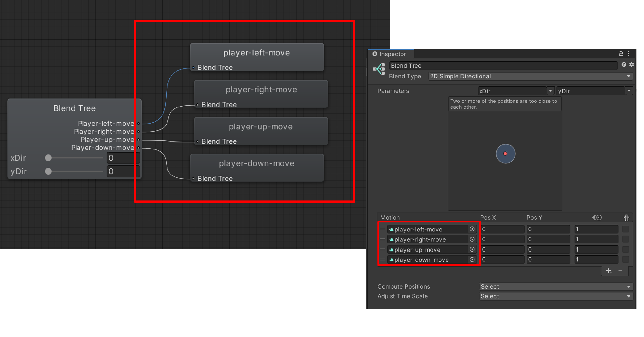Toggle the mirror checkbox for player-left-move

tap(626, 229)
